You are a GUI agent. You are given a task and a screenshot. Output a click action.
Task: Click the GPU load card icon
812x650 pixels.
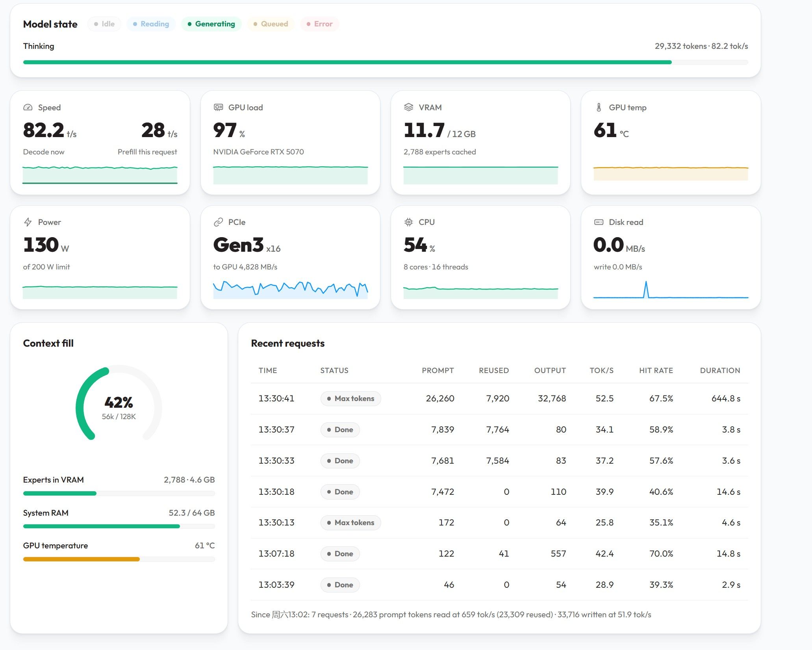[x=218, y=107]
